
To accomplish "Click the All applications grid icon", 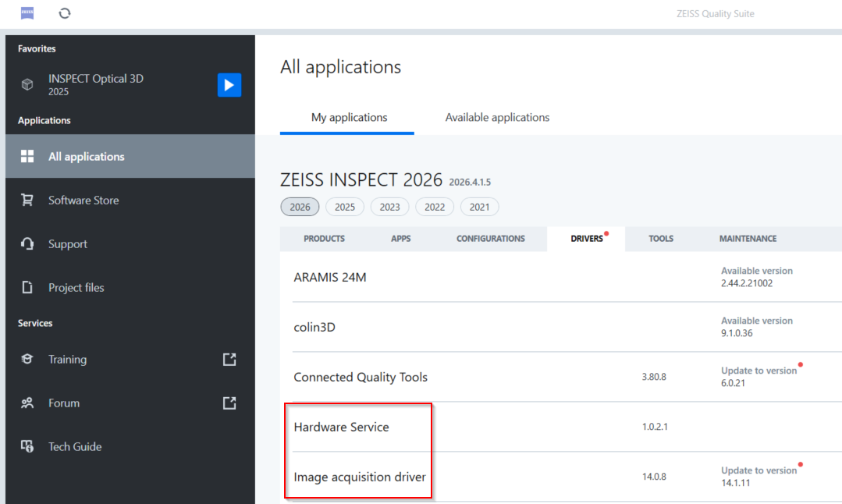I will point(27,156).
